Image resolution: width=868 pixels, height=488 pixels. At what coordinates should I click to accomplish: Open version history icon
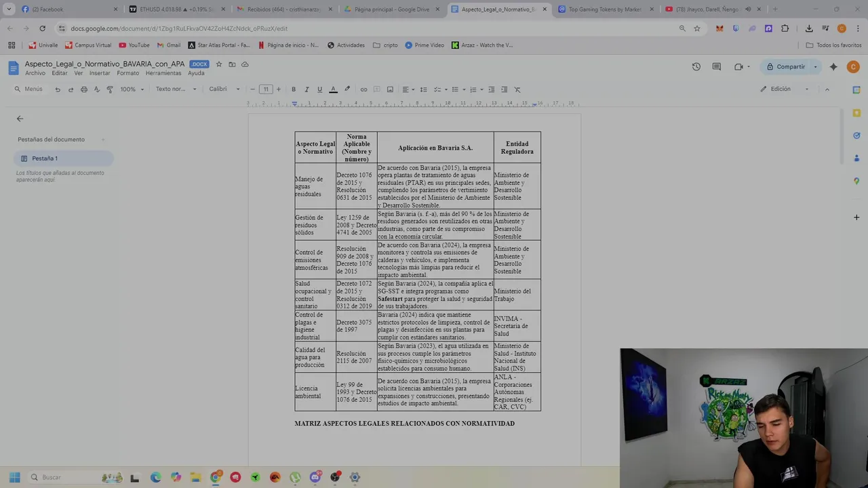coord(696,66)
